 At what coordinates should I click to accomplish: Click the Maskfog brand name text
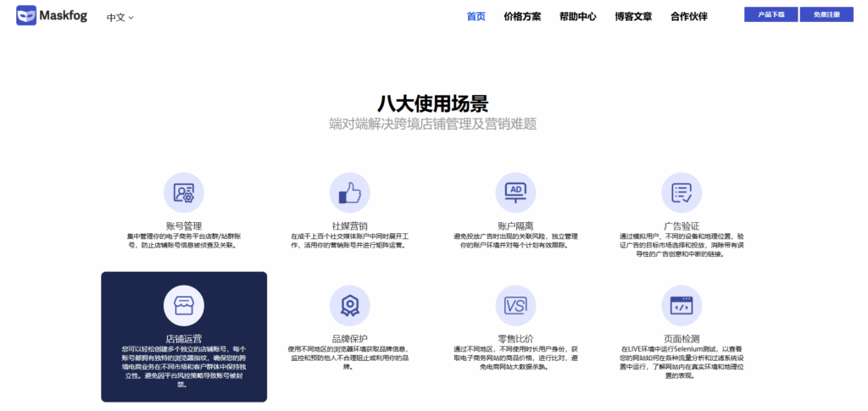63,16
